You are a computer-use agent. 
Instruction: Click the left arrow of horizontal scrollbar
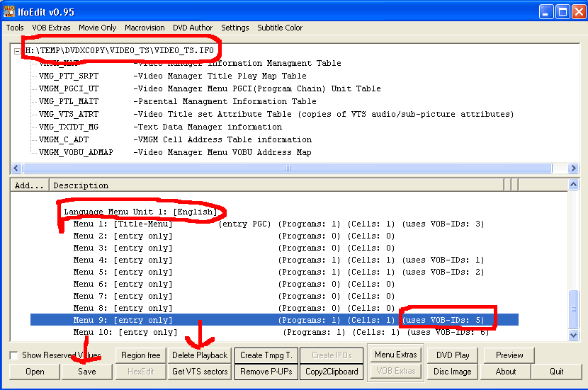pyautogui.click(x=16, y=168)
